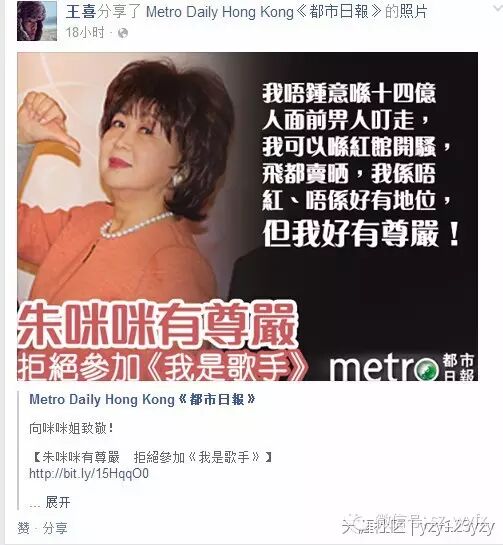
Task: Open 王喜's profile name link
Action: [81, 12]
